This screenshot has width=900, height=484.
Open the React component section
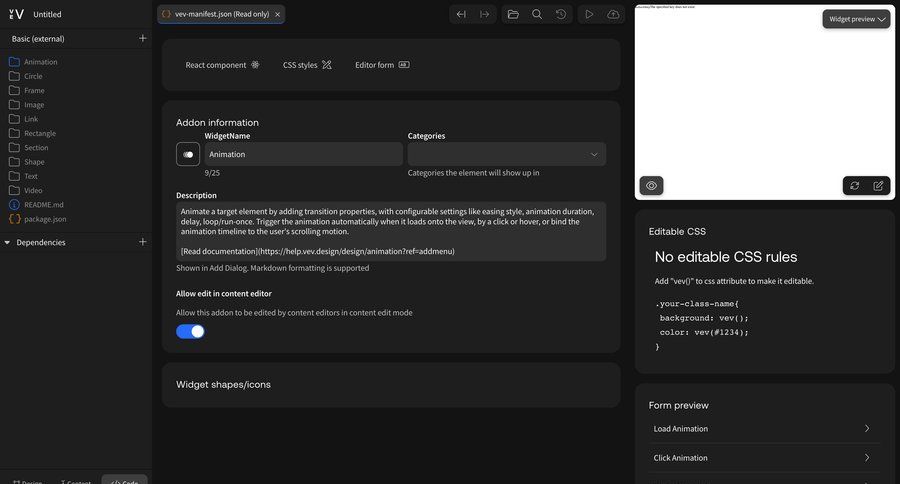click(222, 65)
